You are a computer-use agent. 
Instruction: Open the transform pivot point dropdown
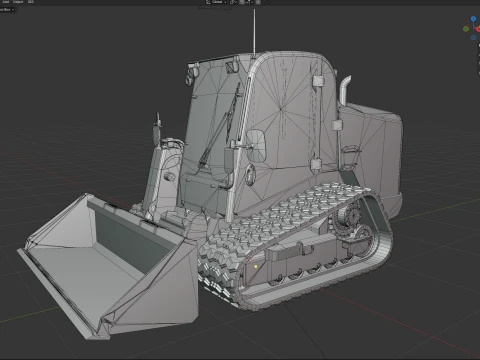coord(233,2)
